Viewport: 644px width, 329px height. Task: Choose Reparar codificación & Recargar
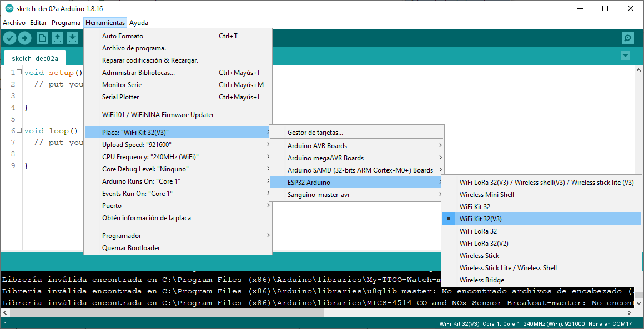pos(178,60)
